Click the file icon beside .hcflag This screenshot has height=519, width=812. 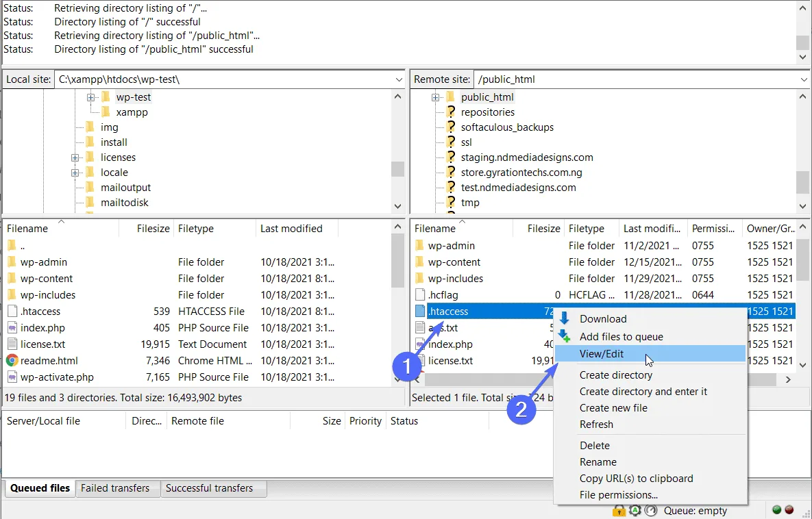point(420,295)
